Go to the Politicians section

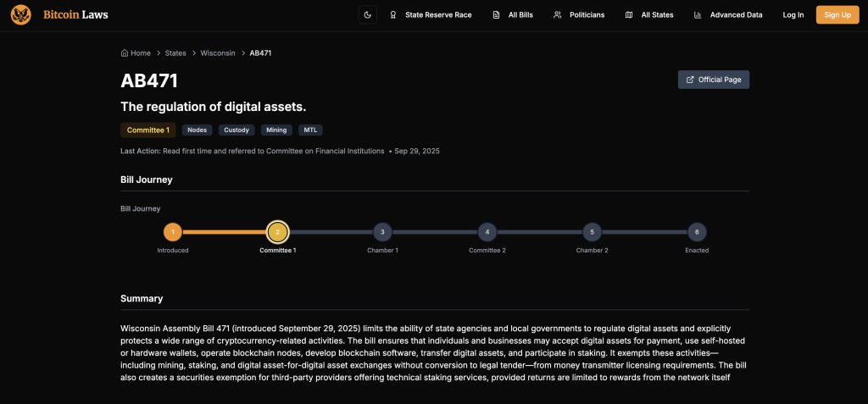click(x=579, y=14)
